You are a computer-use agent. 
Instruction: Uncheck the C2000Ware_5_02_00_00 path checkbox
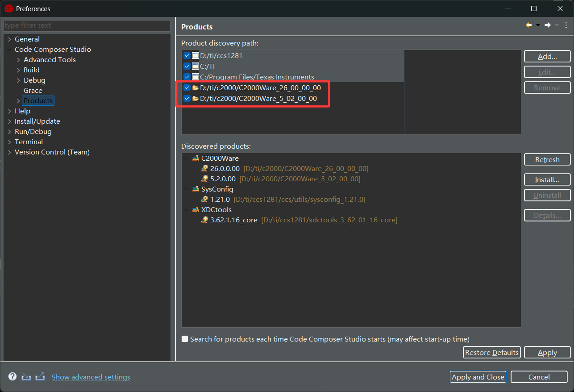tap(187, 98)
